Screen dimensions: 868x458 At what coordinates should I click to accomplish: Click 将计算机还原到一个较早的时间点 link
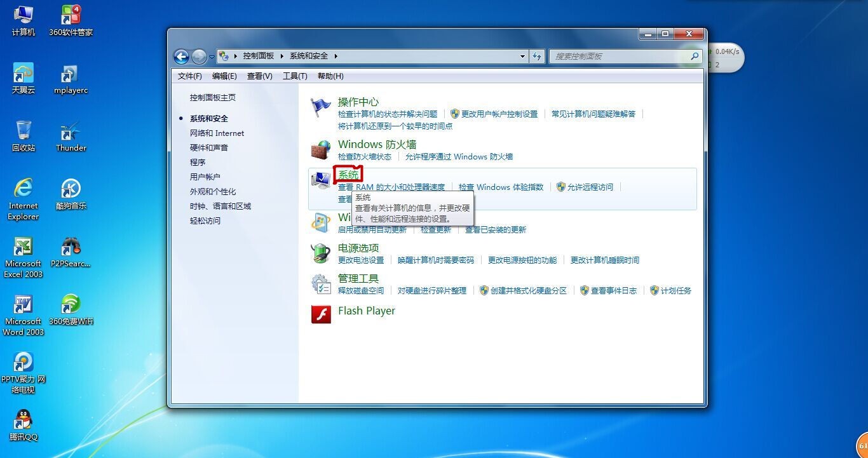[x=395, y=126]
